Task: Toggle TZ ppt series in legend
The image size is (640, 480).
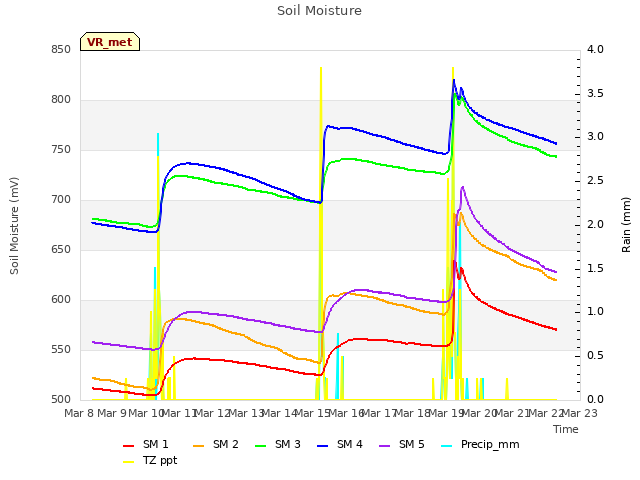Action: [x=150, y=460]
